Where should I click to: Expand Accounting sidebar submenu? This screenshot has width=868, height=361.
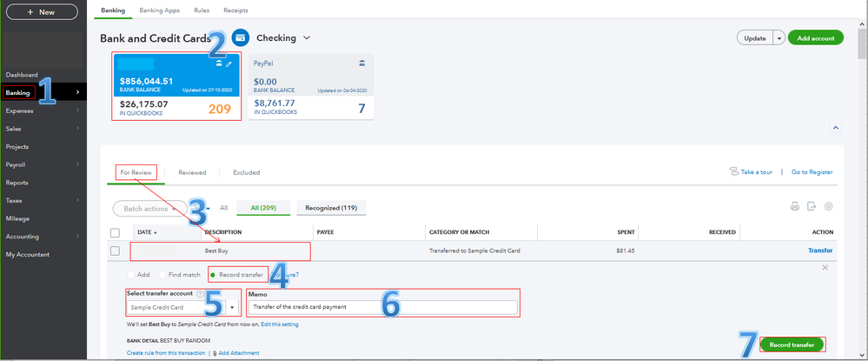coord(77,237)
